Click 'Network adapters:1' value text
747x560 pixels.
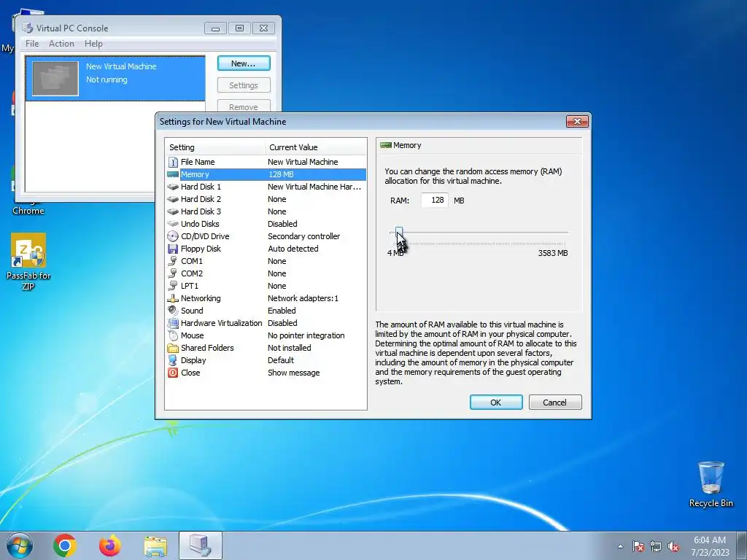[303, 298]
